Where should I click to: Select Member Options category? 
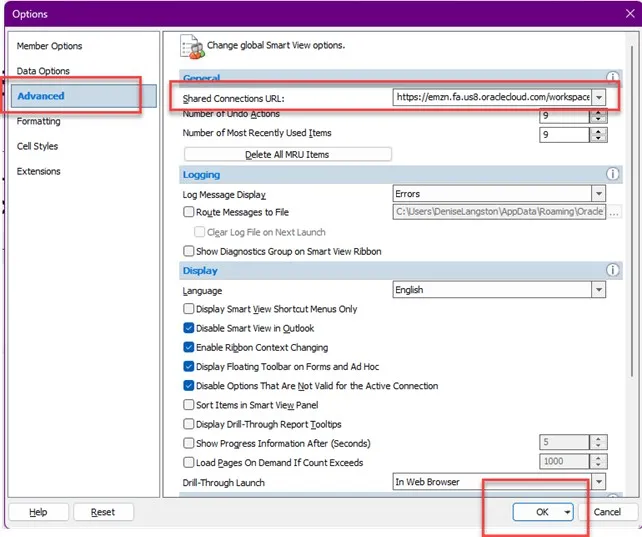(x=49, y=46)
